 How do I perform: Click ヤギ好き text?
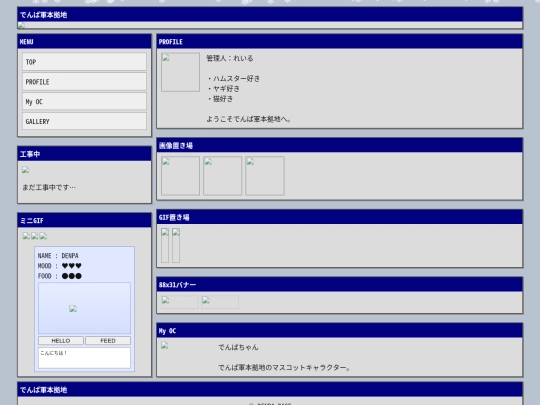[x=223, y=89]
